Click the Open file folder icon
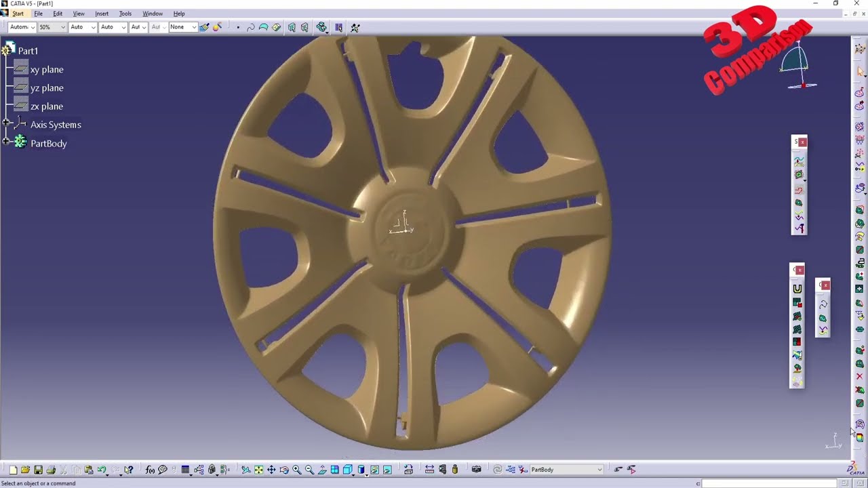Viewport: 868px width, 488px height. pyautogui.click(x=25, y=470)
